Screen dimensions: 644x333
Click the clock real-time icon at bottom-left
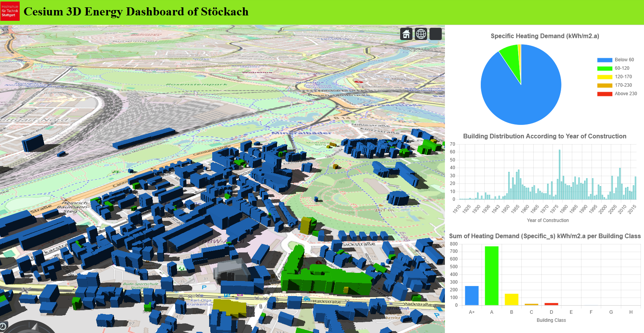[x=3, y=327]
